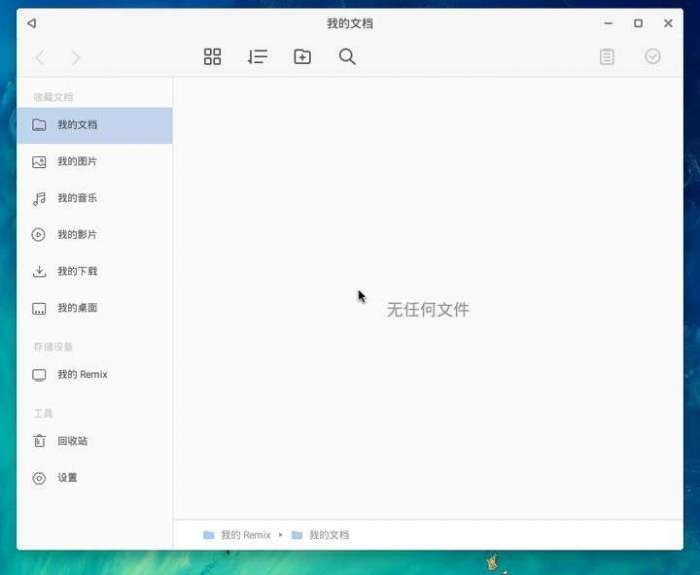The width and height of the screenshot is (700, 575).
Task: Go forward with the right chevron
Action: (x=76, y=58)
